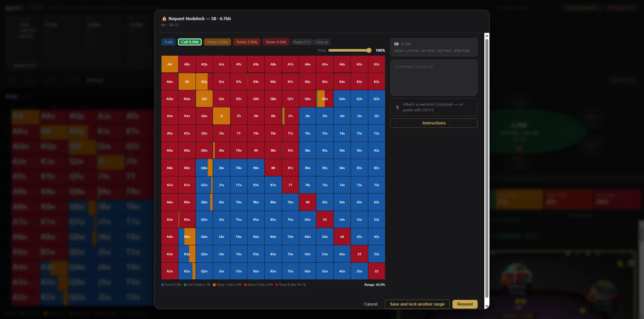
Task: Select the AKs hand cell
Action: [187, 64]
